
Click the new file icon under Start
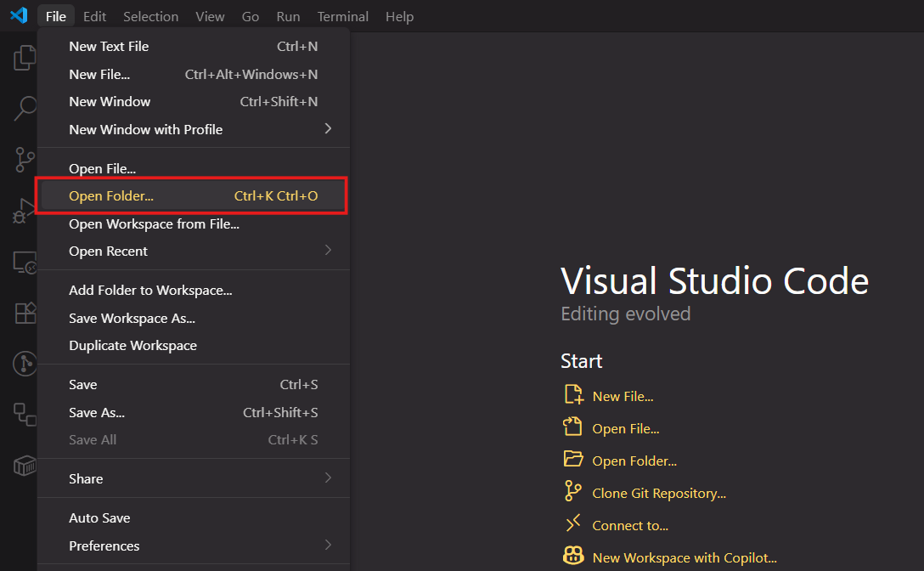point(573,394)
